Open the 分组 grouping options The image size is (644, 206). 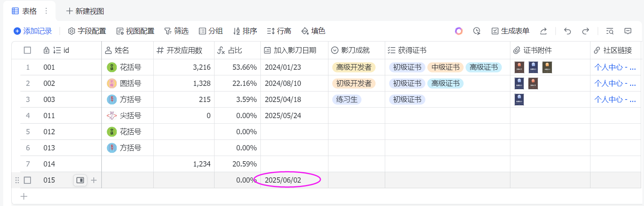211,31
